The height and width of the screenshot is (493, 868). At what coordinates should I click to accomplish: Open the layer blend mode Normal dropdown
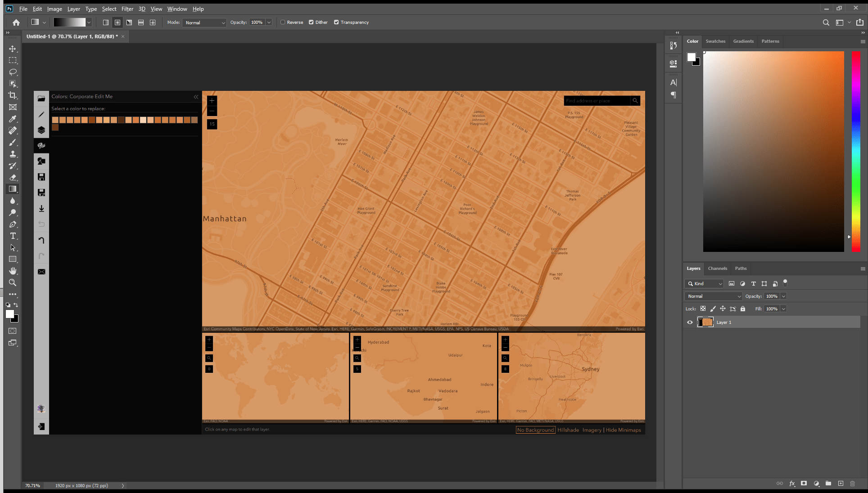pyautogui.click(x=714, y=296)
